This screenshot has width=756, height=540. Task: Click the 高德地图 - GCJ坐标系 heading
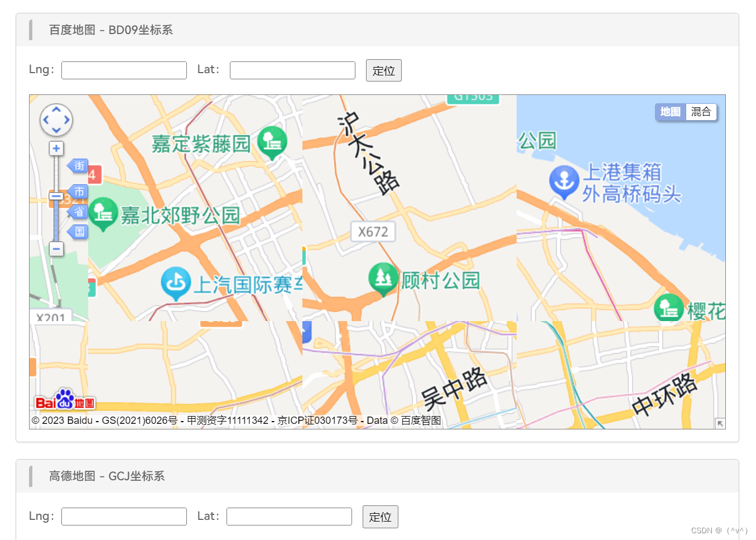(107, 476)
